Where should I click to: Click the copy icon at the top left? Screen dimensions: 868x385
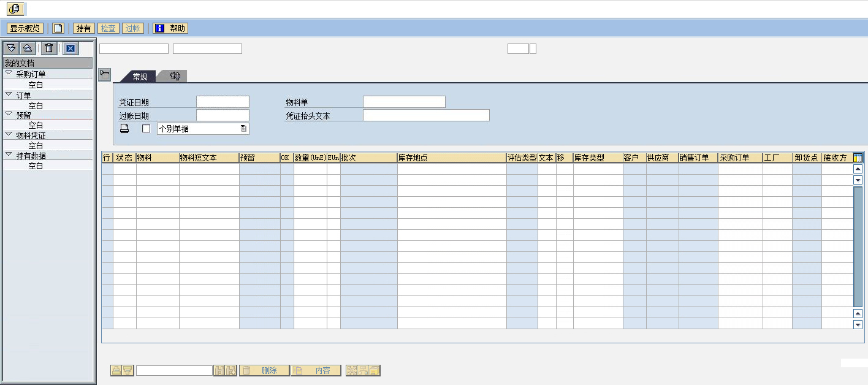(x=15, y=9)
